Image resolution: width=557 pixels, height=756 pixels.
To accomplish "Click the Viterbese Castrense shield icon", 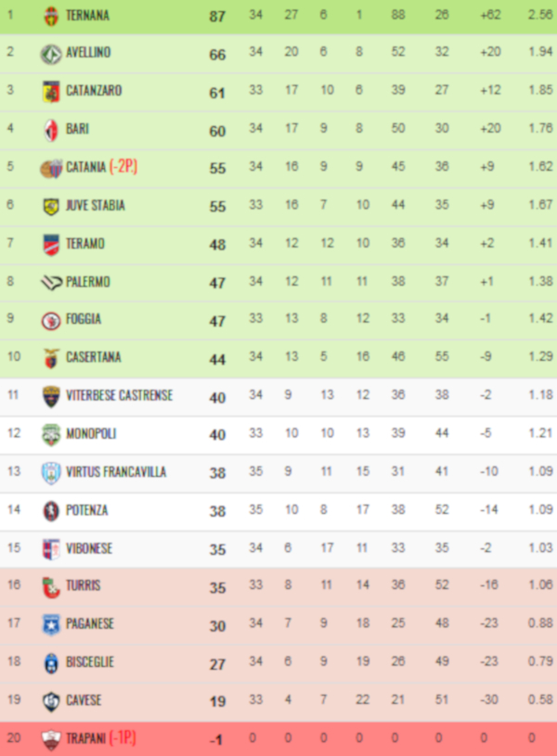I will pyautogui.click(x=51, y=396).
